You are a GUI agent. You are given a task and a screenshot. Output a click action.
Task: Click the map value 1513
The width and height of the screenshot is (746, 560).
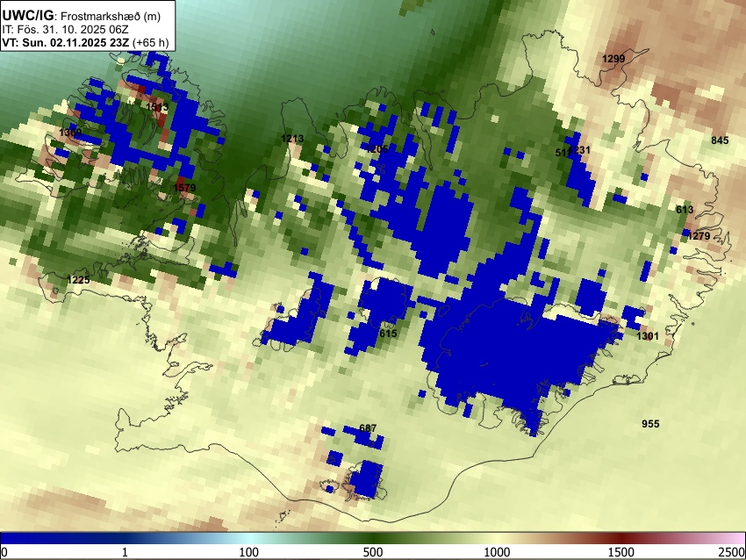pyautogui.click(x=157, y=107)
